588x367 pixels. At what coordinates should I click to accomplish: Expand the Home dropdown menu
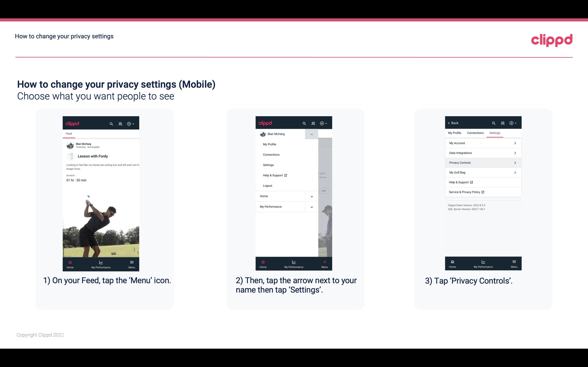[x=311, y=196]
